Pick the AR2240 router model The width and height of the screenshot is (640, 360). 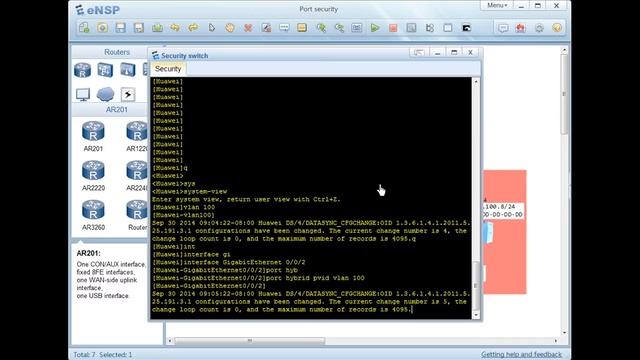pos(137,176)
